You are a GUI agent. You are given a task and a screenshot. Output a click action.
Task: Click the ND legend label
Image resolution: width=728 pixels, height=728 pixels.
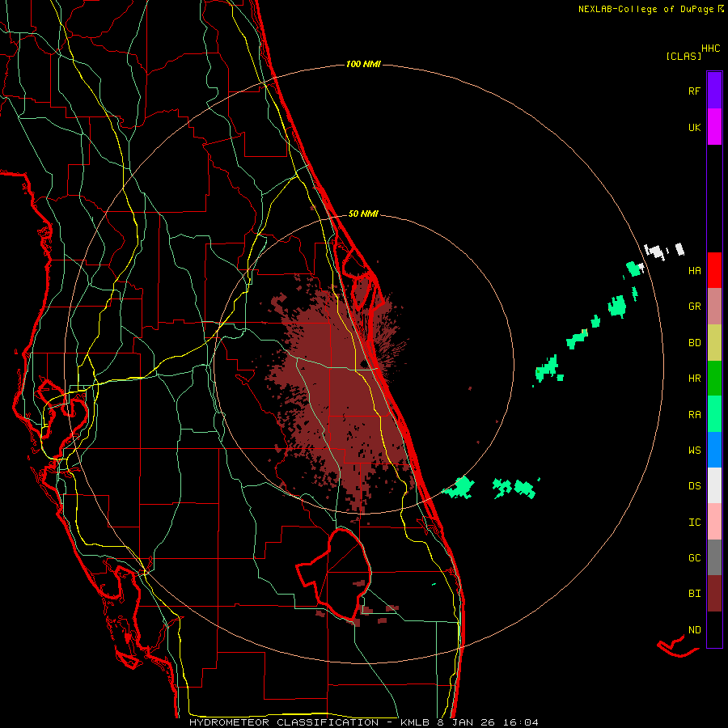click(694, 629)
